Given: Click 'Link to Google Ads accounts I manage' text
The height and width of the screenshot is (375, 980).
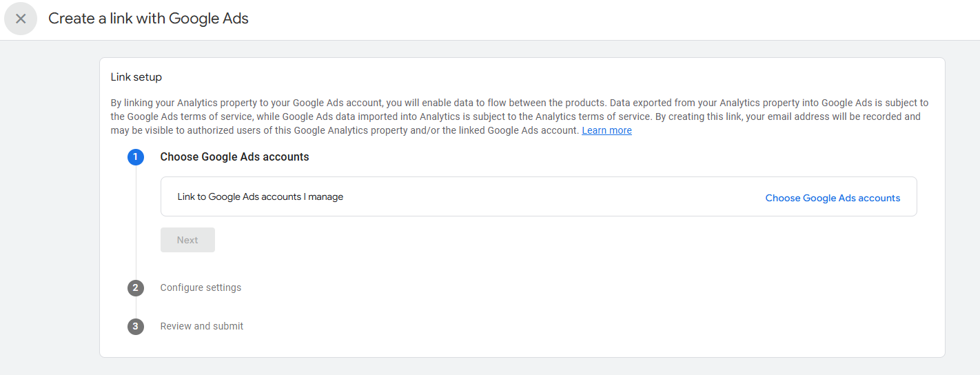Looking at the screenshot, I should pos(260,196).
